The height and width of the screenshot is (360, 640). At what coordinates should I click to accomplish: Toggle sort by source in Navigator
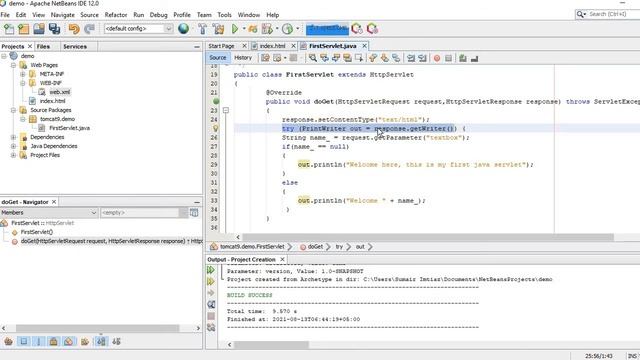(x=116, y=341)
